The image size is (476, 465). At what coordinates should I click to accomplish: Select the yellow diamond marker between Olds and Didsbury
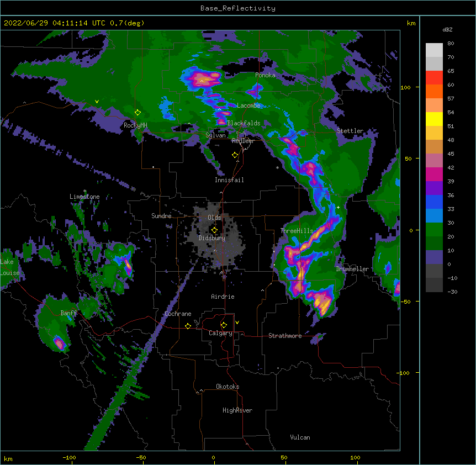coord(214,230)
